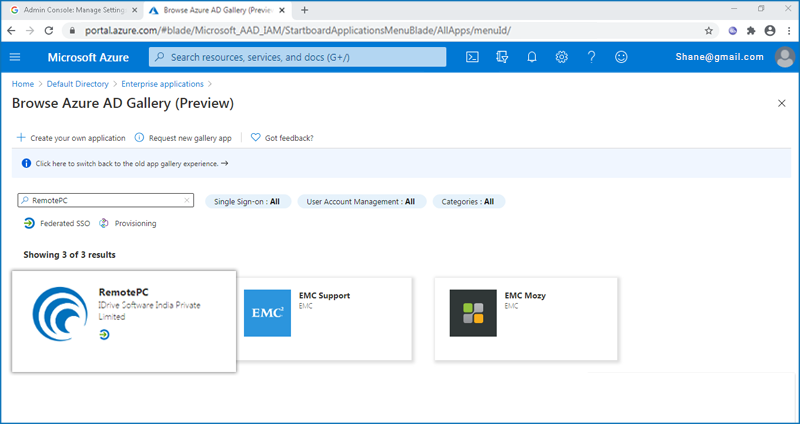Open the Azure portal hamburger menu
This screenshot has width=800, height=424.
(x=15, y=57)
